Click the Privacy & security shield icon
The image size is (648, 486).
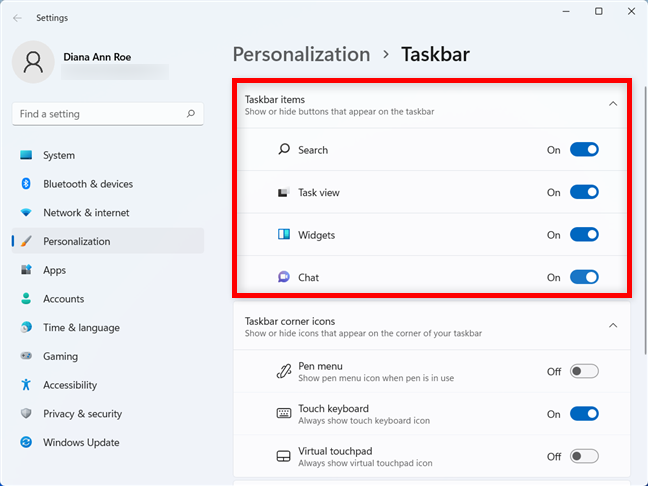click(25, 414)
